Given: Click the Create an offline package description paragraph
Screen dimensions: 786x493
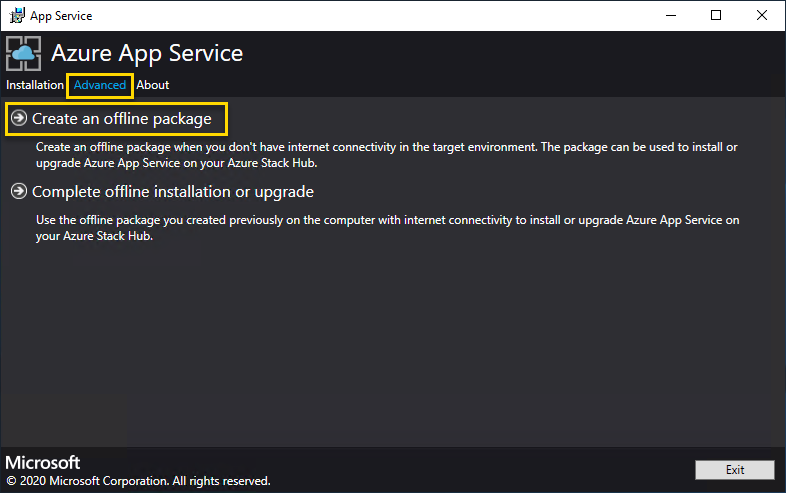Looking at the screenshot, I should coord(387,154).
